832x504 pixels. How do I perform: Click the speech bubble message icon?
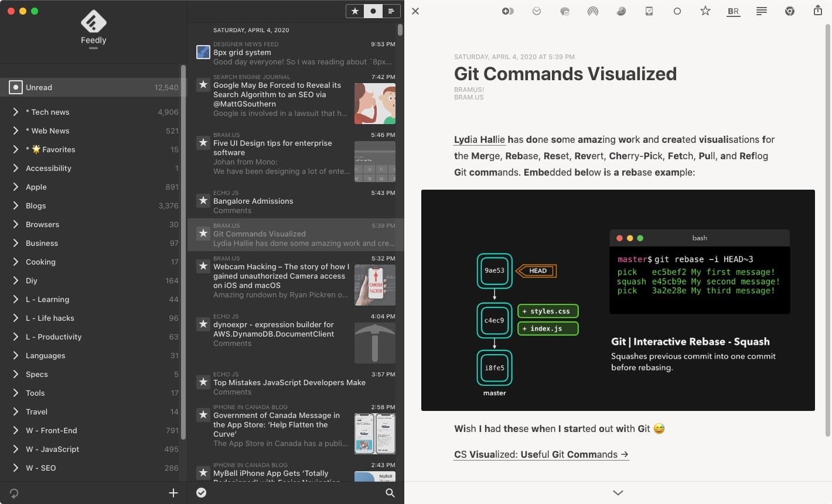click(565, 11)
